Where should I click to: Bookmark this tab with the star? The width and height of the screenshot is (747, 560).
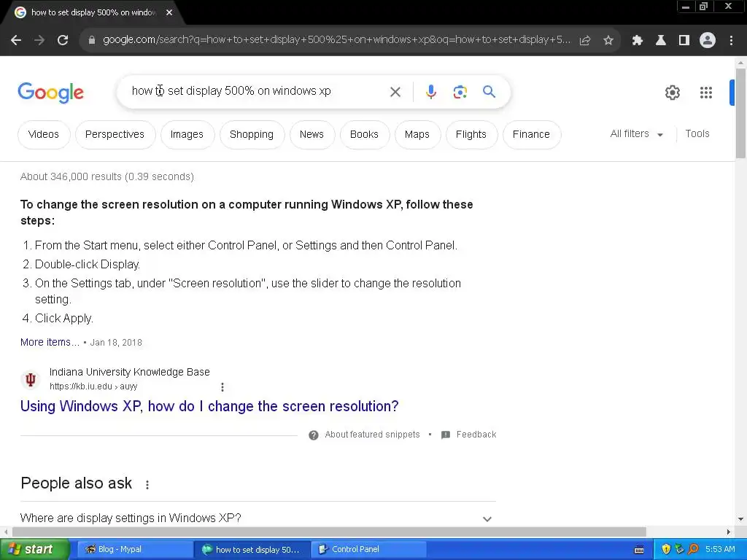click(608, 41)
